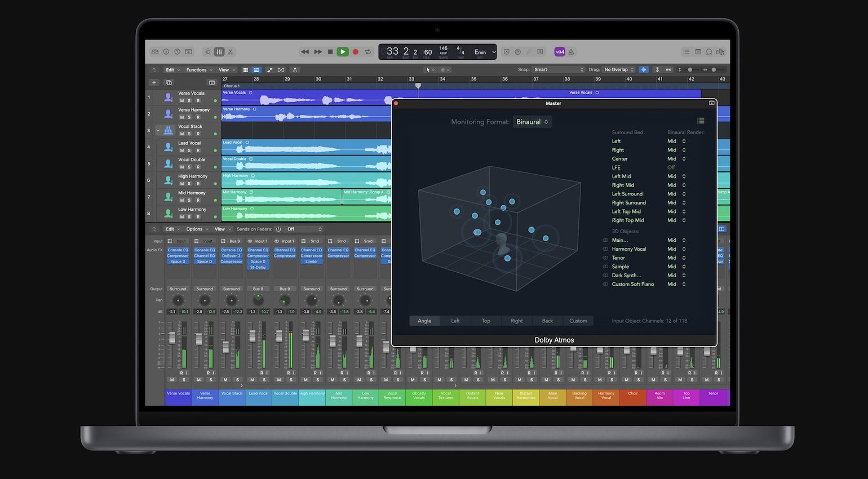Toggle Harmony Vocal object visibility icon
Viewport: 868px width, 479px height.
(x=605, y=249)
